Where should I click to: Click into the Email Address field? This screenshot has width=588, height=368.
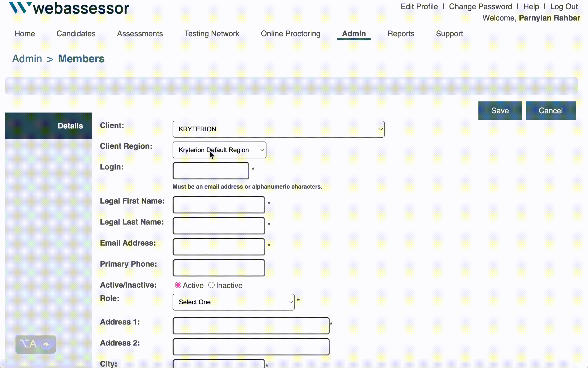(218, 247)
